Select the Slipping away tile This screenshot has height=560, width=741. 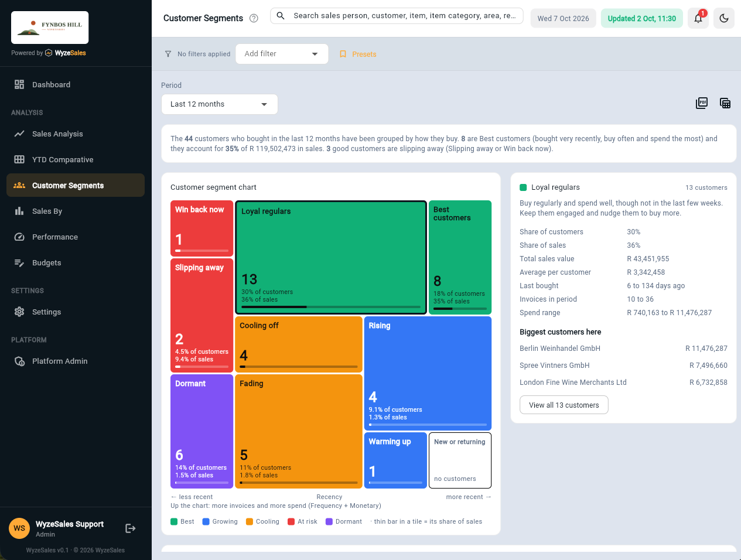pyautogui.click(x=202, y=315)
